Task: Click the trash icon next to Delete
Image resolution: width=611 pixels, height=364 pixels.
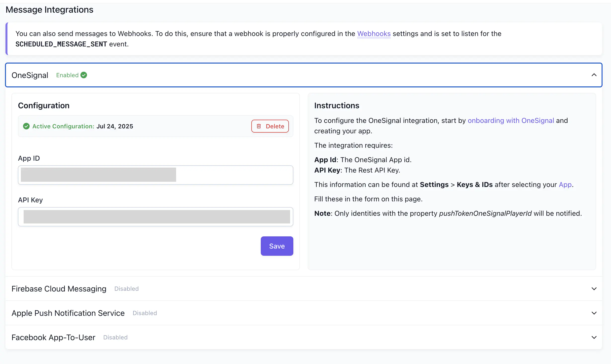Action: coord(259,126)
